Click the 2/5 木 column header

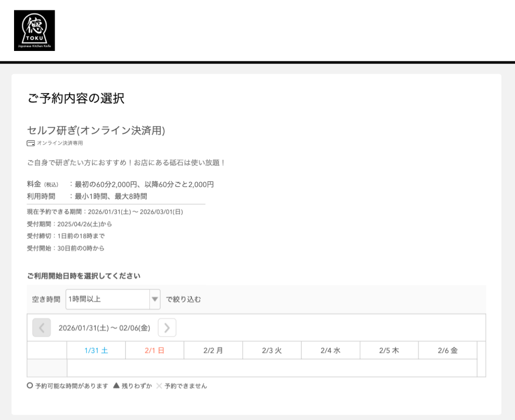pos(389,350)
